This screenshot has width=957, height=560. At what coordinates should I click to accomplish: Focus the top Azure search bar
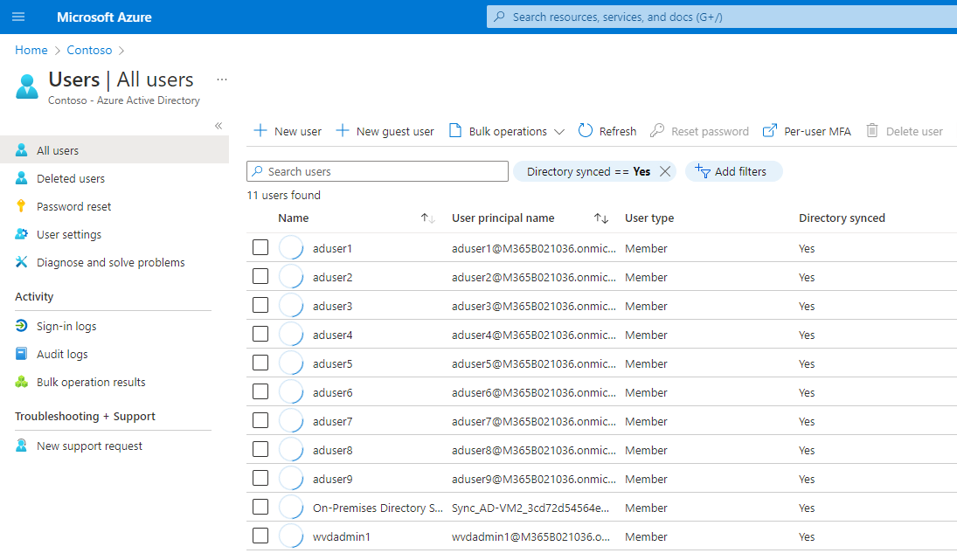[x=721, y=17]
